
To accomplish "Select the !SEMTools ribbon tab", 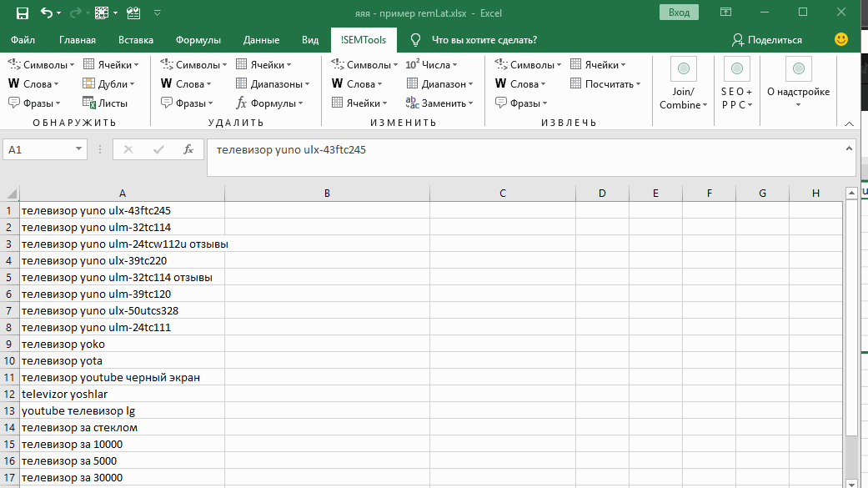I will pyautogui.click(x=364, y=40).
